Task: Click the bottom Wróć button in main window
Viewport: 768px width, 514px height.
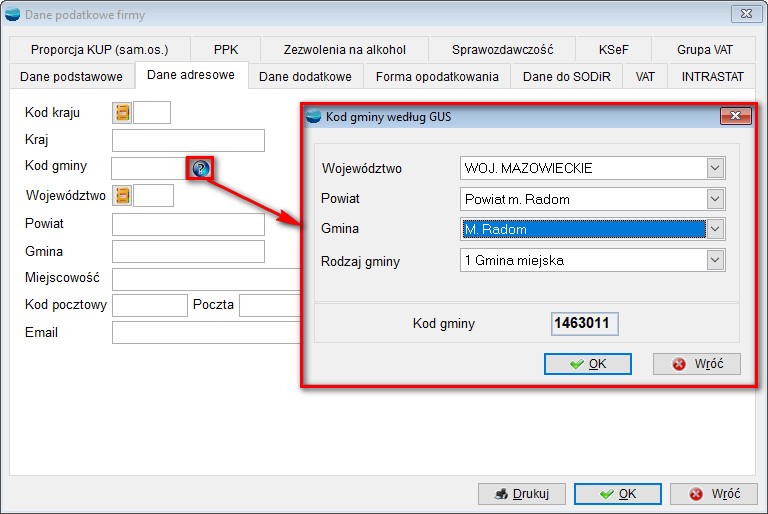Action: (x=713, y=494)
